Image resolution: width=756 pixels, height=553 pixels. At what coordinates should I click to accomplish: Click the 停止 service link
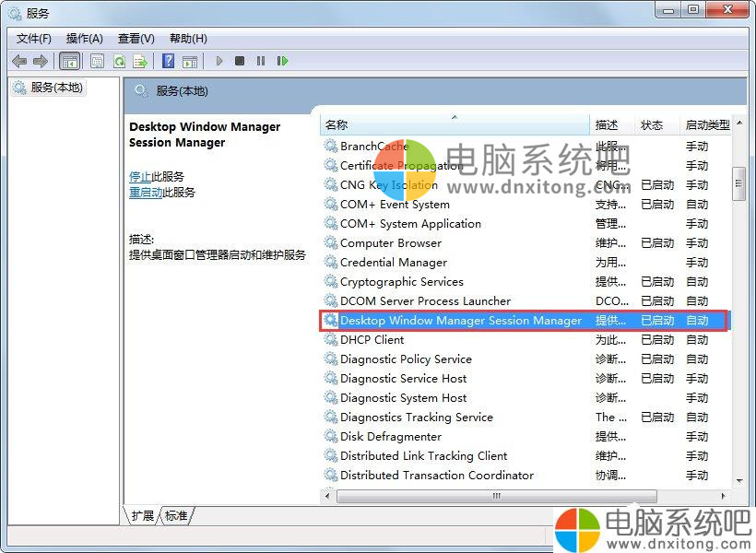pos(140,176)
